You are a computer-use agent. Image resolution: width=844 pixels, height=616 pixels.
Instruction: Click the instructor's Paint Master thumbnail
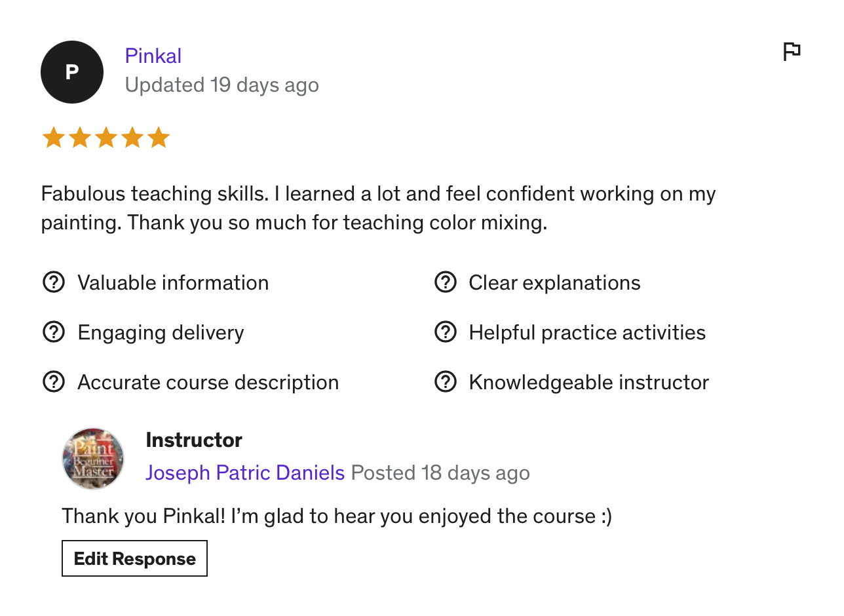[x=93, y=459]
